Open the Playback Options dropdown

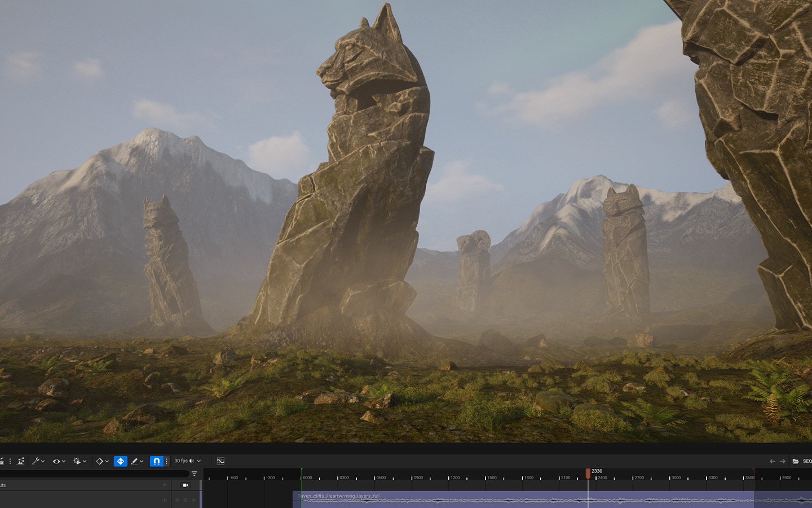(80, 461)
